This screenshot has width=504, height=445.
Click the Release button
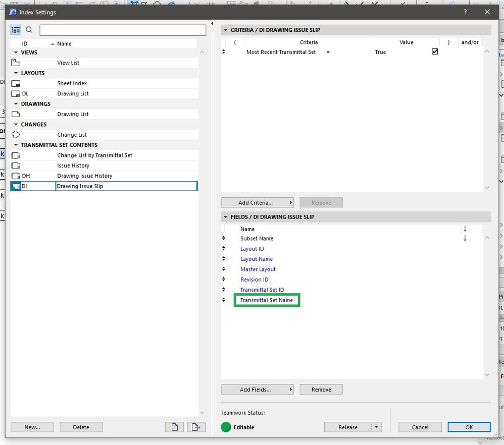348,427
